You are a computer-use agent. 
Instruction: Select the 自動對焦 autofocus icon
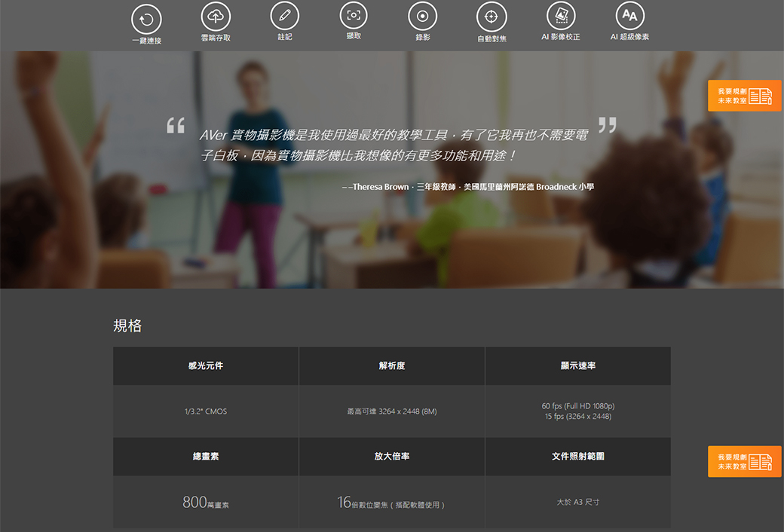(x=492, y=17)
